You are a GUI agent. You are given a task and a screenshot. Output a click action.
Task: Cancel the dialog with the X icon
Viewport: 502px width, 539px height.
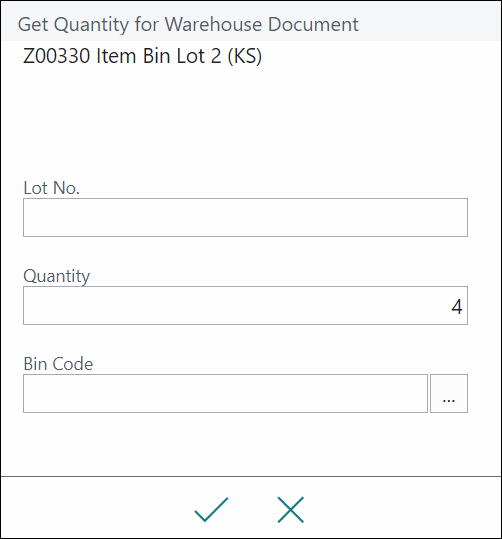point(291,509)
